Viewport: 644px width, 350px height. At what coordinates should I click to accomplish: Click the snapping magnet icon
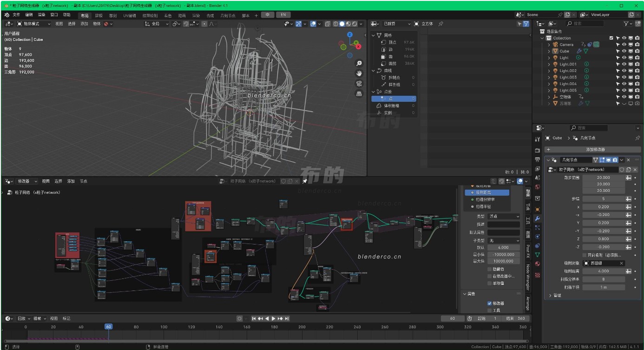[x=186, y=24]
